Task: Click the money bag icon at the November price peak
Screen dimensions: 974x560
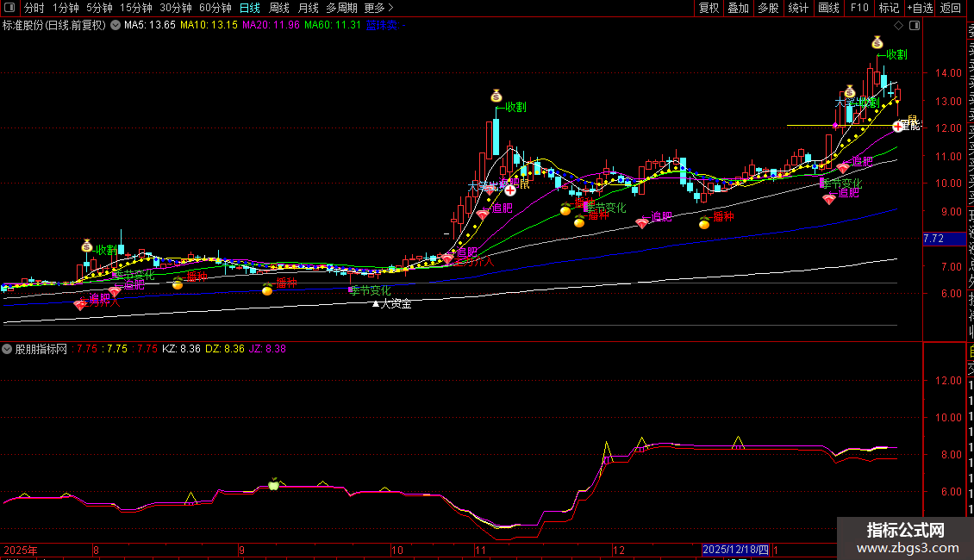Action: click(x=496, y=96)
